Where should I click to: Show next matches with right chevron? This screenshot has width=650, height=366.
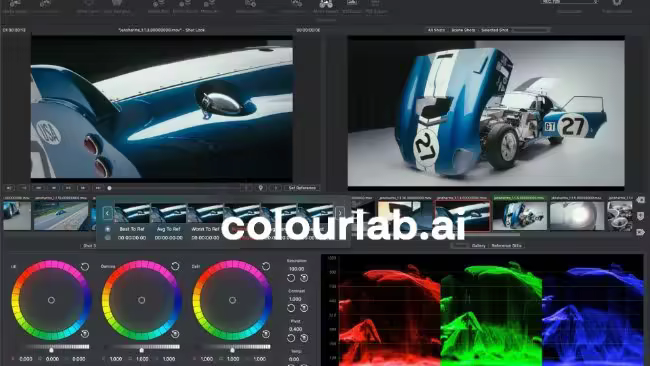point(340,213)
